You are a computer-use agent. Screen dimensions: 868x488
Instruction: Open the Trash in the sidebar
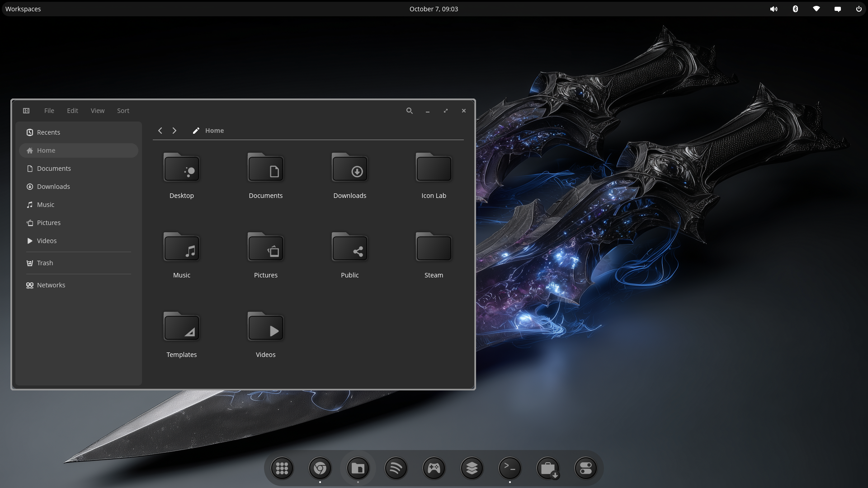pos(45,263)
